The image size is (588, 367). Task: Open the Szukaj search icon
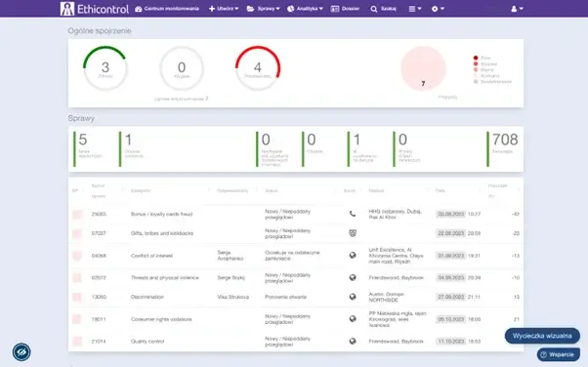coord(374,9)
